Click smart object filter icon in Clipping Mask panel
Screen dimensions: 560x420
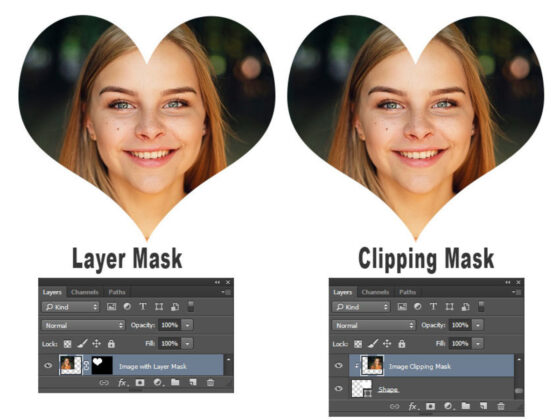tap(465, 307)
